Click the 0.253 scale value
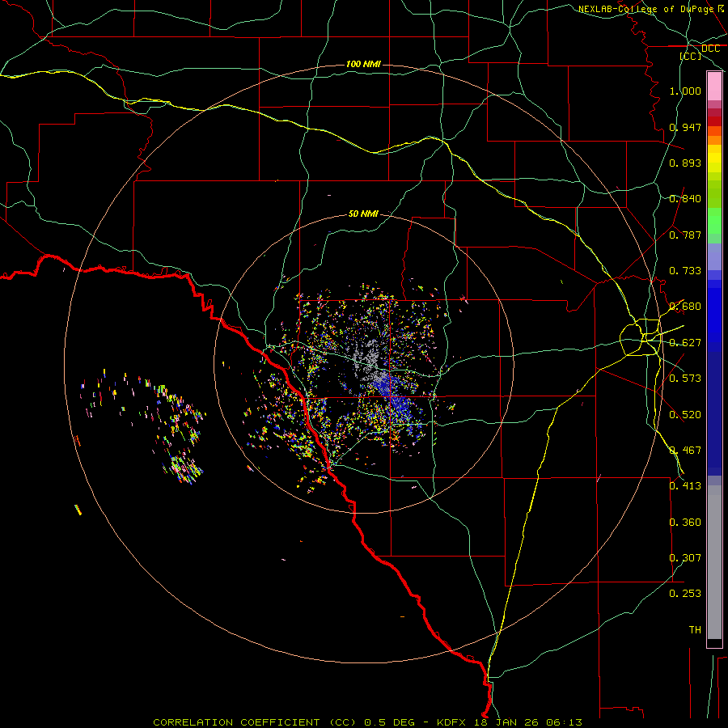 (685, 594)
